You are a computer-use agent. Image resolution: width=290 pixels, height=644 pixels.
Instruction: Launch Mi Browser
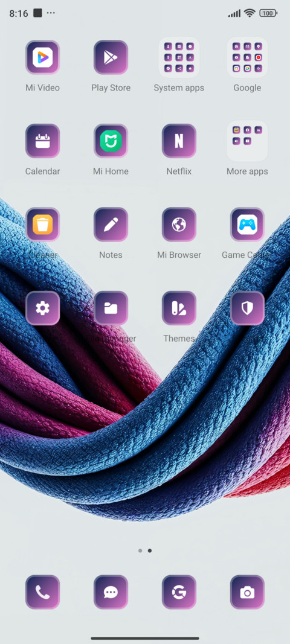click(x=179, y=225)
